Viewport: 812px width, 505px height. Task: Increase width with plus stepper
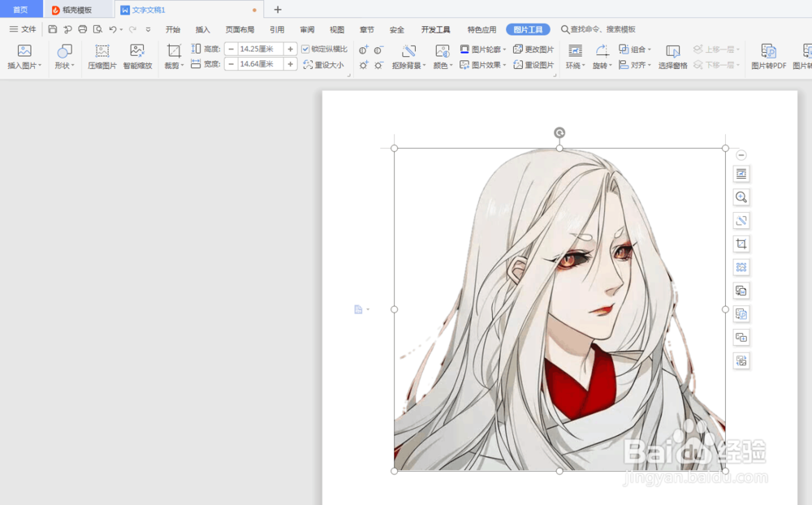click(x=291, y=63)
